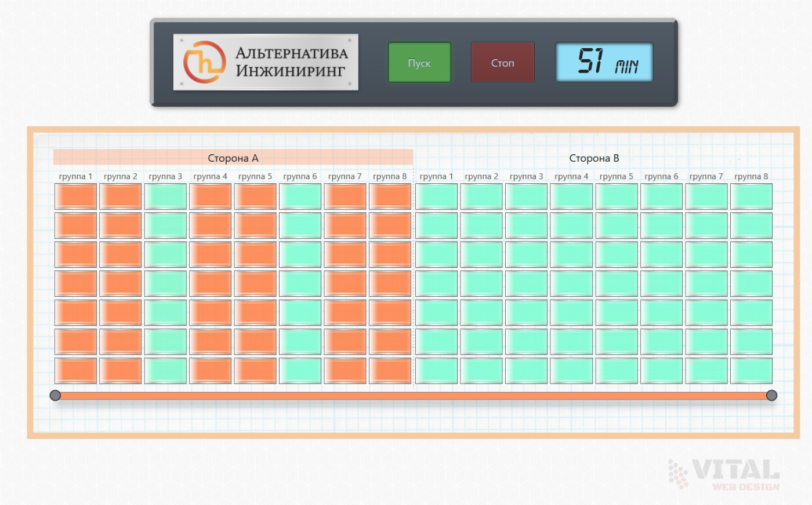Click the группа 8 label under Сторона A
Image resolution: width=812 pixels, height=505 pixels.
click(390, 176)
